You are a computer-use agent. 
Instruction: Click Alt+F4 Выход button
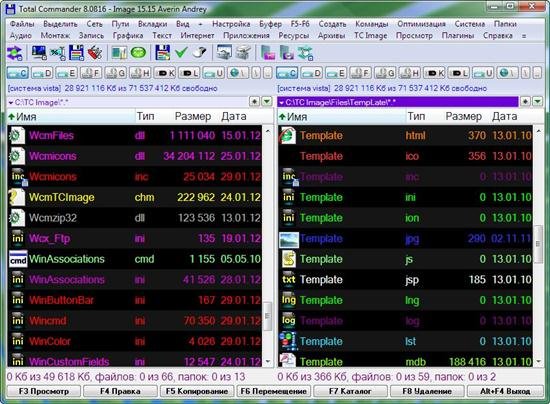click(x=505, y=391)
